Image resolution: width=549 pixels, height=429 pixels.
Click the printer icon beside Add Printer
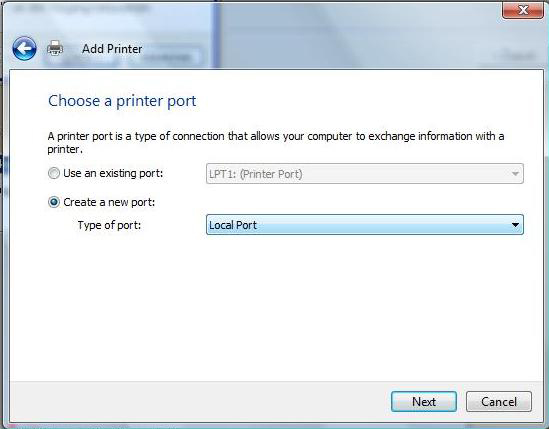[x=55, y=48]
